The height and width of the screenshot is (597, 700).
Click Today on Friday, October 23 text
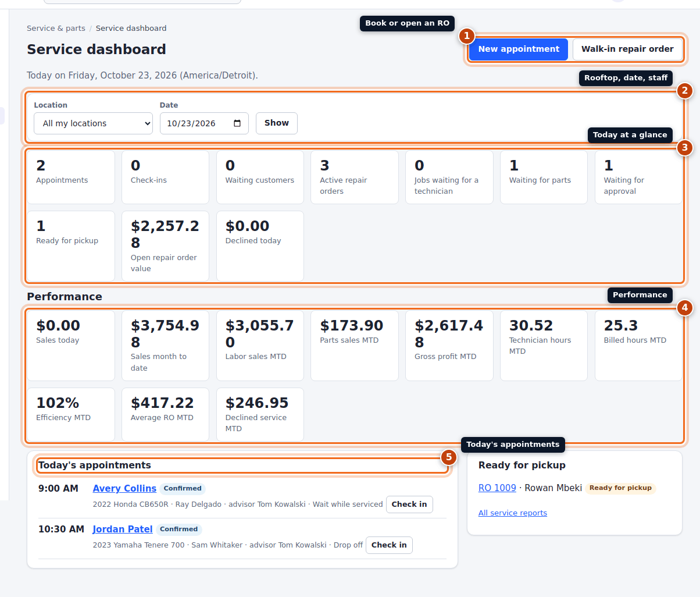[x=142, y=75]
